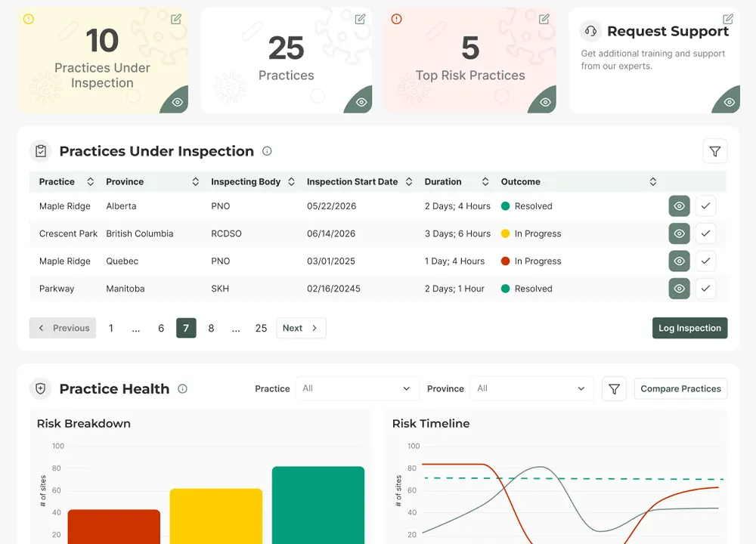Click the ellipsis after page 1
Viewport: 756px width, 544px height.
pyautogui.click(x=136, y=329)
